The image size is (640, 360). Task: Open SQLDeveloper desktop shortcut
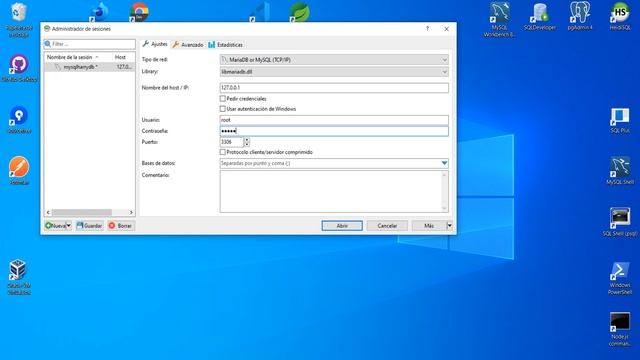[x=540, y=16]
